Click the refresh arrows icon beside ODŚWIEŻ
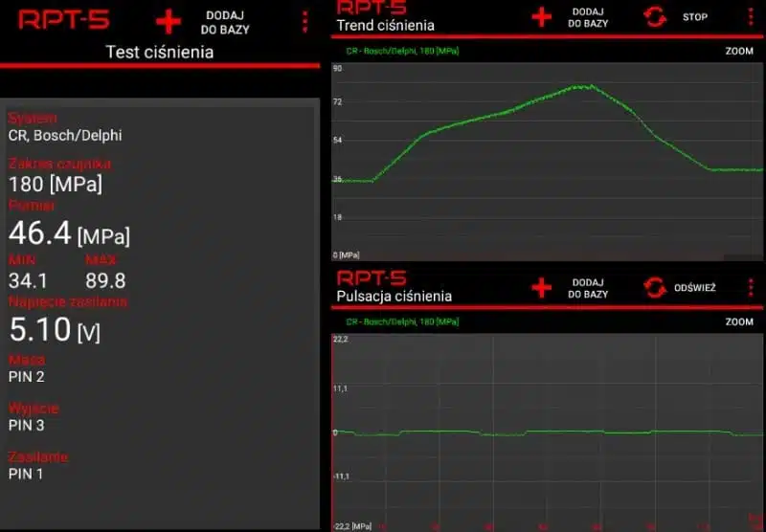This screenshot has height=532, width=766. 655,287
